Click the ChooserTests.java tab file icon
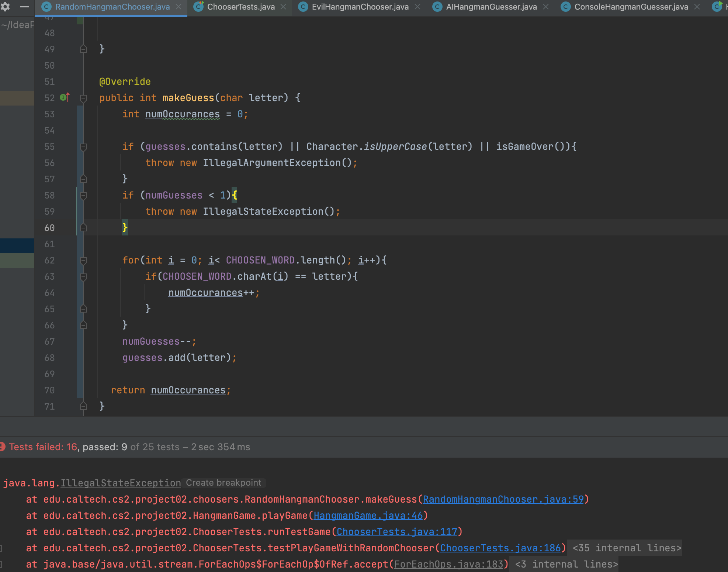The width and height of the screenshot is (728, 572). pos(199,7)
